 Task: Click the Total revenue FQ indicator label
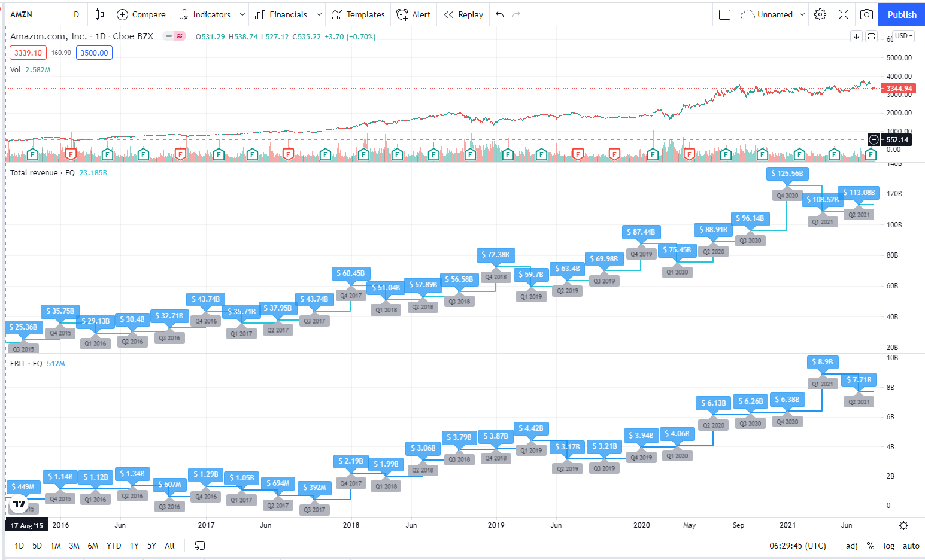[43, 172]
